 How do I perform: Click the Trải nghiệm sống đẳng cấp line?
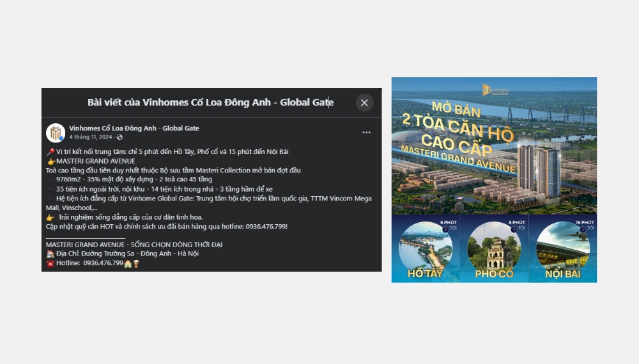pos(130,217)
